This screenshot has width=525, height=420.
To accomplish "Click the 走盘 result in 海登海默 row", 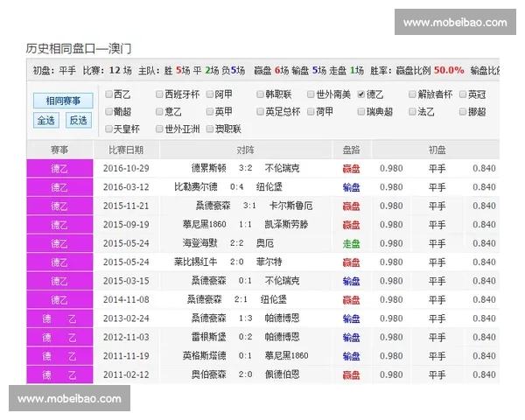I will (x=351, y=243).
